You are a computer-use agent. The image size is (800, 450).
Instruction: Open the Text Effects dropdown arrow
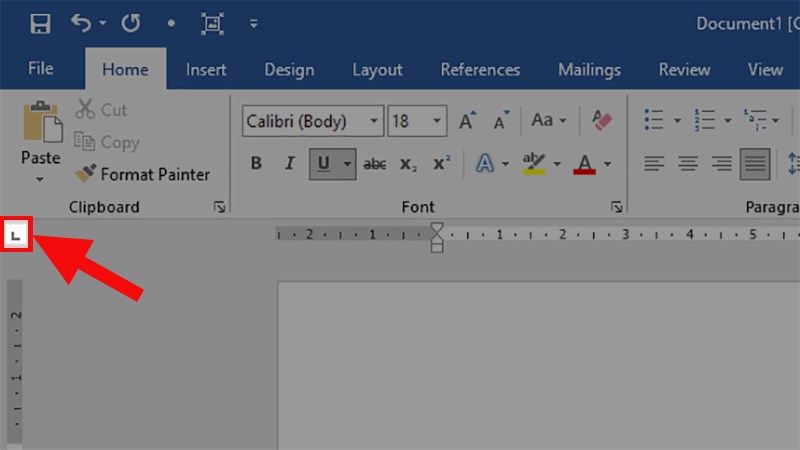click(505, 164)
